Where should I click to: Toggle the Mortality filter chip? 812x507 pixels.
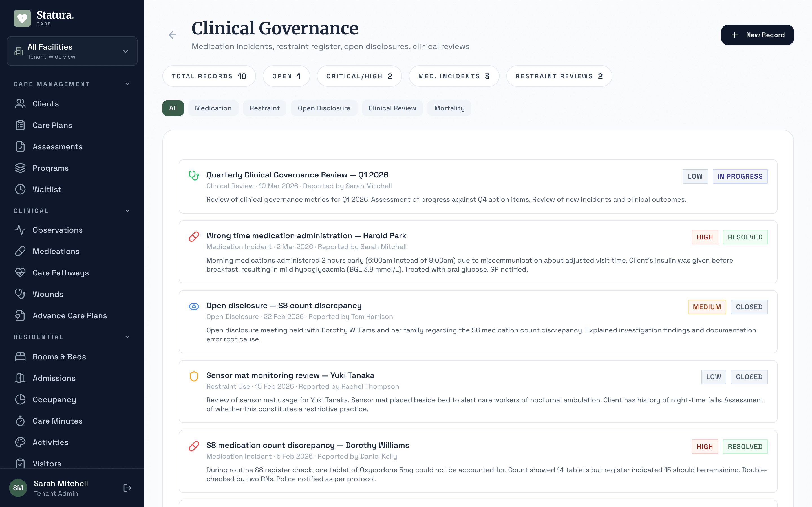pyautogui.click(x=449, y=108)
